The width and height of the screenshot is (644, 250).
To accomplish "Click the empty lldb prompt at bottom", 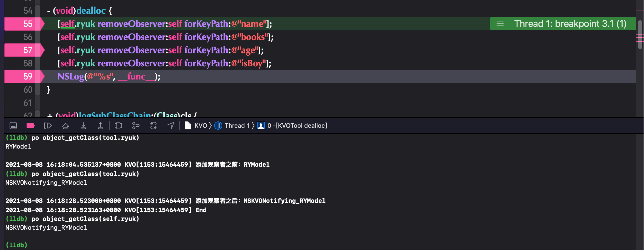I will [x=16, y=245].
